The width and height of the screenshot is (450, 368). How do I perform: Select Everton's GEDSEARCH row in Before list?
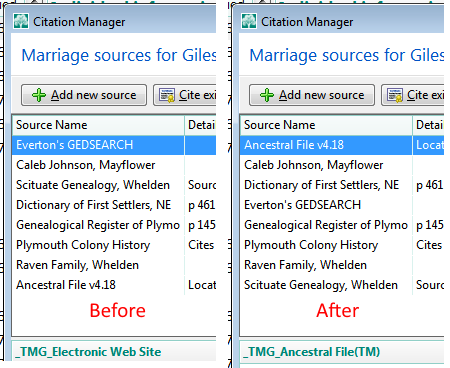(x=114, y=145)
